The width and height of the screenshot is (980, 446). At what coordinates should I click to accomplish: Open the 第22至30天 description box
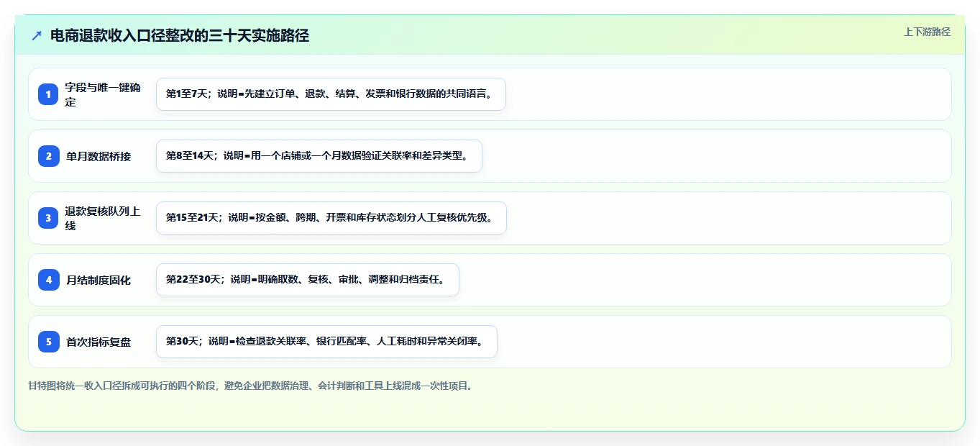click(307, 280)
